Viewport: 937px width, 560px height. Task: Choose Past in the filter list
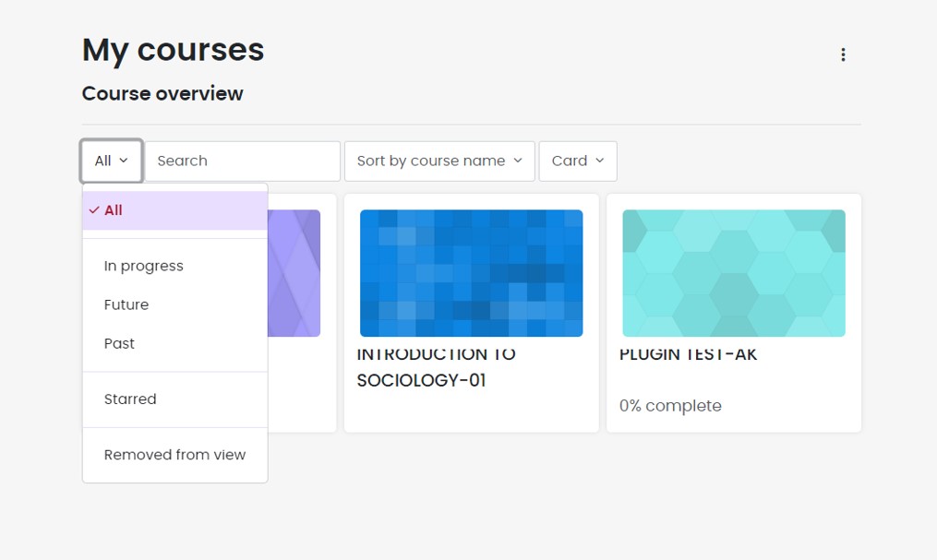tap(119, 343)
